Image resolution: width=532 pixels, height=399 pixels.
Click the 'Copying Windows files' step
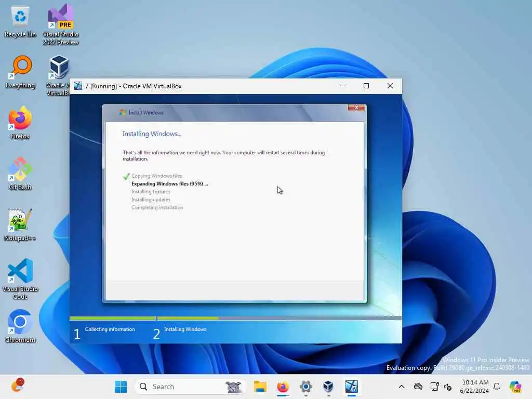157,176
